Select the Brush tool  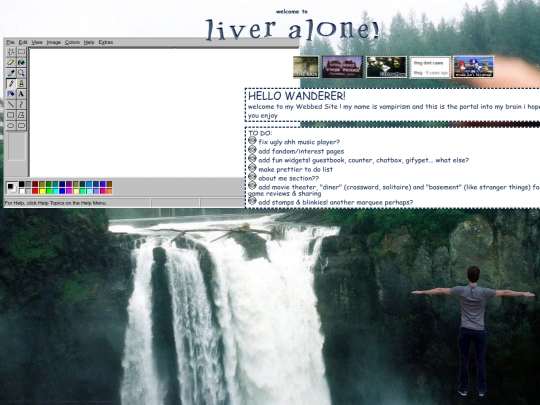(x=21, y=83)
